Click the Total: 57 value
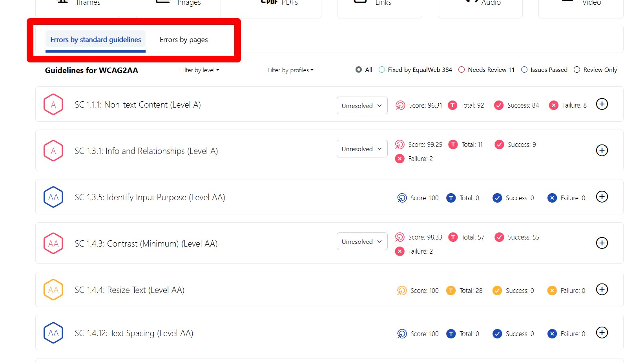 click(x=473, y=237)
